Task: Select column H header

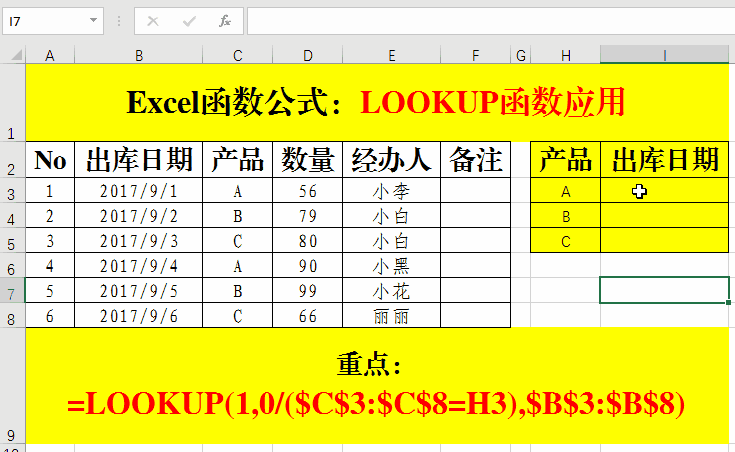Action: 565,55
